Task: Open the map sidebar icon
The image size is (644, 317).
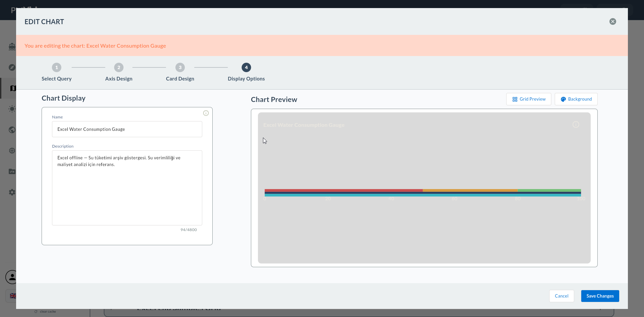Action: [x=13, y=88]
